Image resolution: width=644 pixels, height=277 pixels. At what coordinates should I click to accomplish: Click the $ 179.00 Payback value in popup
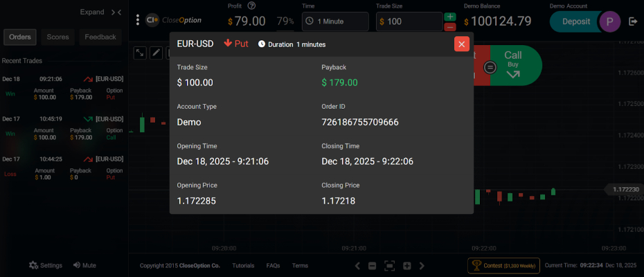pos(340,82)
